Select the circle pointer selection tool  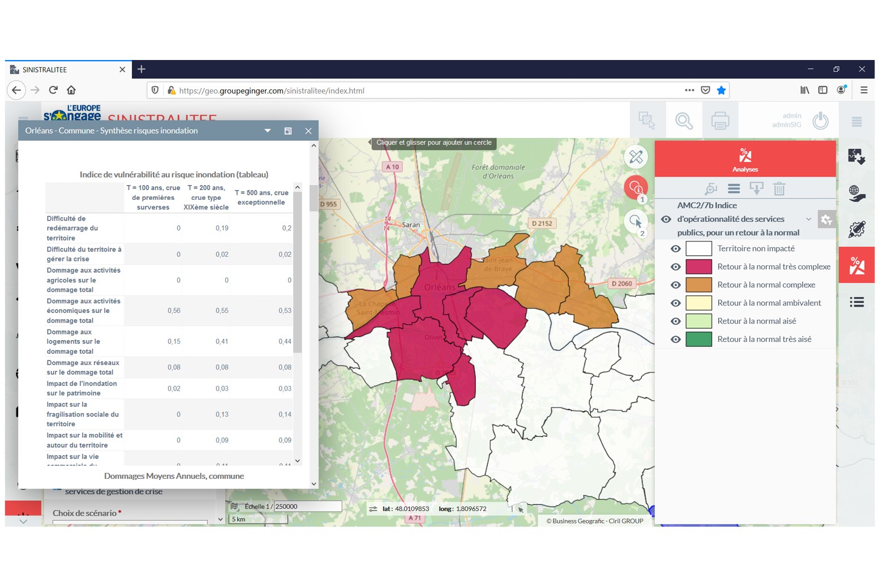point(636,221)
